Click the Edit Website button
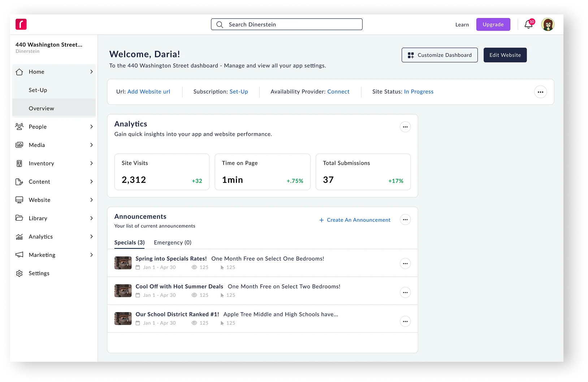 [x=505, y=55]
